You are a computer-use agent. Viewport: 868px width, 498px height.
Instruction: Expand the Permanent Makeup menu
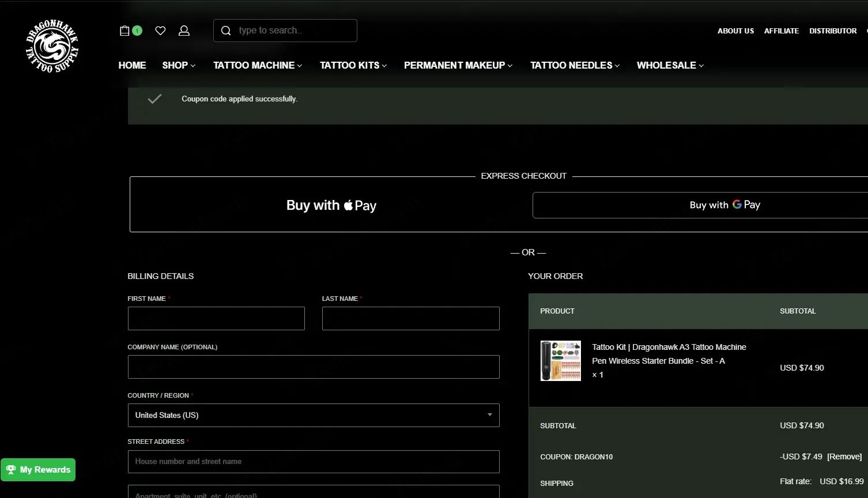tap(458, 66)
